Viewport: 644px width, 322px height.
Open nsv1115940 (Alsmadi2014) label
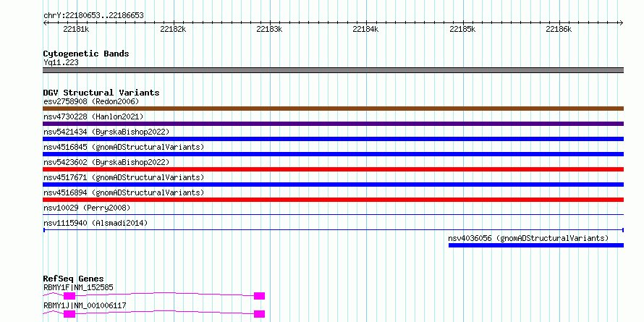pyautogui.click(x=96, y=223)
